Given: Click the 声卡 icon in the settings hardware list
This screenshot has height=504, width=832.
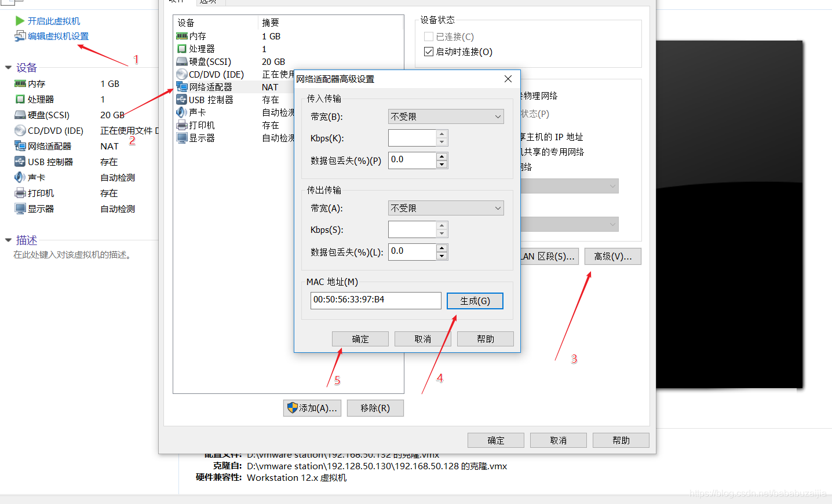Looking at the screenshot, I should 182,112.
